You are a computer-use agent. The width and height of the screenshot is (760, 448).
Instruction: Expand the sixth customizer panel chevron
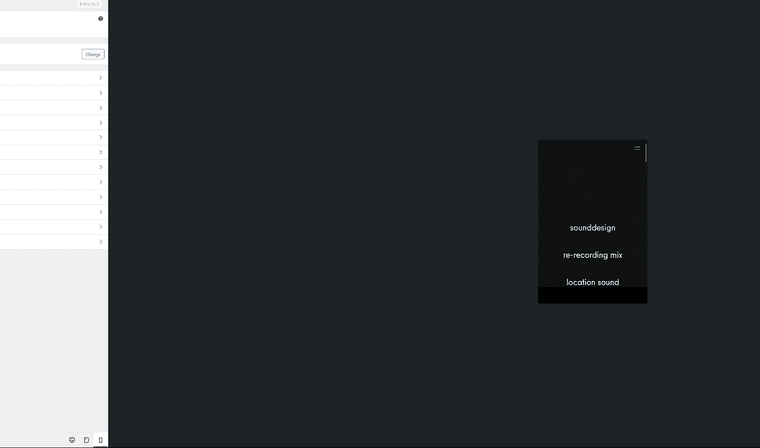[100, 153]
